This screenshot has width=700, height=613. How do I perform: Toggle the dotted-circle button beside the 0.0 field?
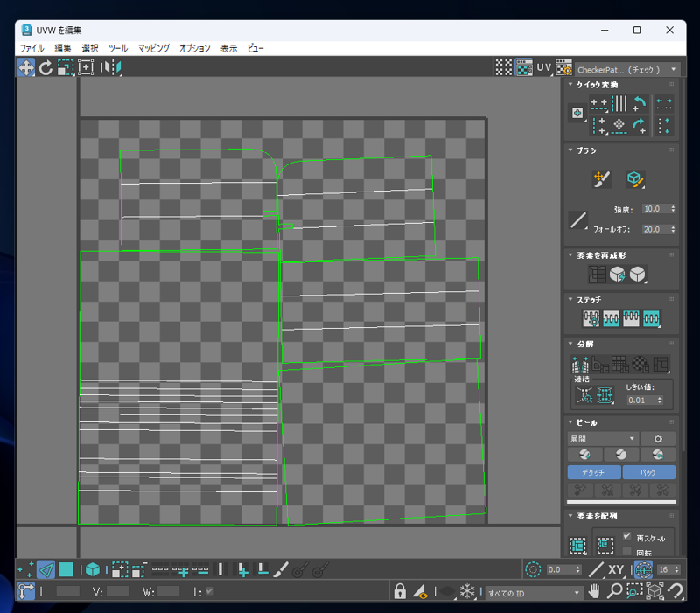(x=533, y=570)
